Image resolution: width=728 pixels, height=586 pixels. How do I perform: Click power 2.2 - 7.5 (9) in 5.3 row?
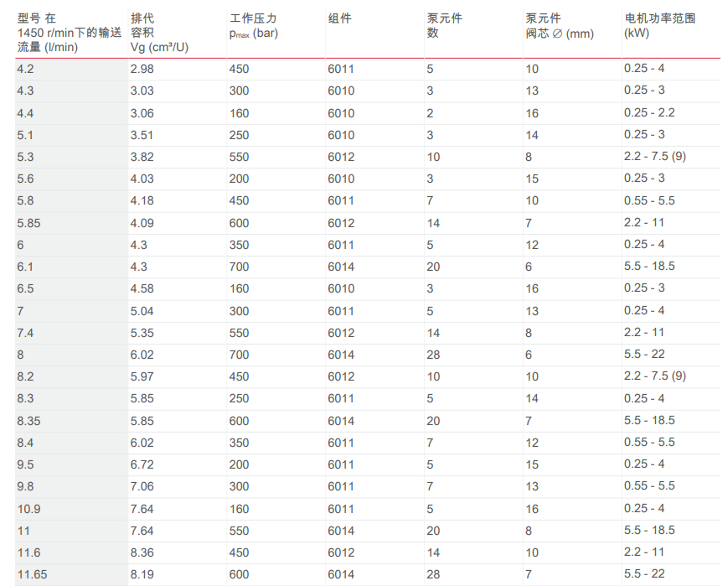click(655, 157)
